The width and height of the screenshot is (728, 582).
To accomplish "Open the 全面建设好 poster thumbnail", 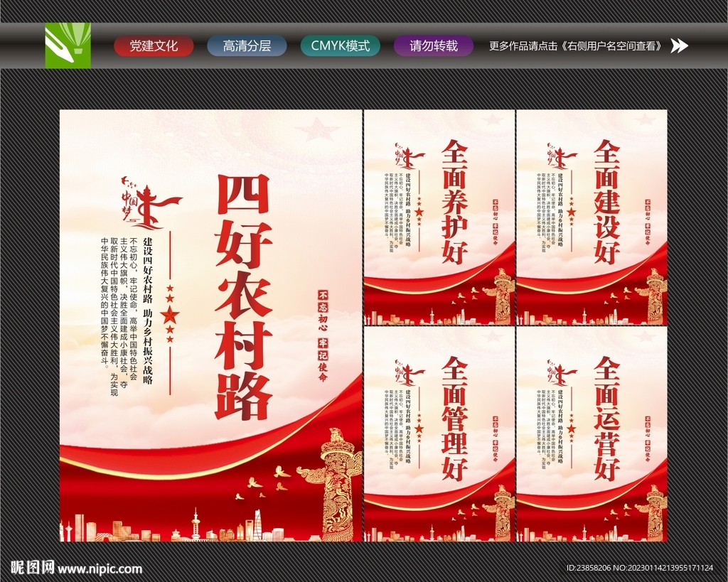I will pos(592,217).
